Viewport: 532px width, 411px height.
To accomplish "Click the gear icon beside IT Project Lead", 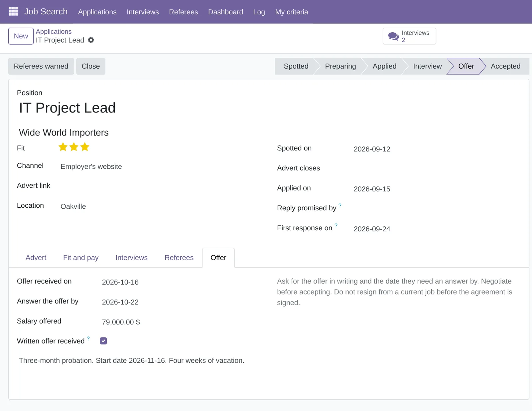I will pos(91,40).
